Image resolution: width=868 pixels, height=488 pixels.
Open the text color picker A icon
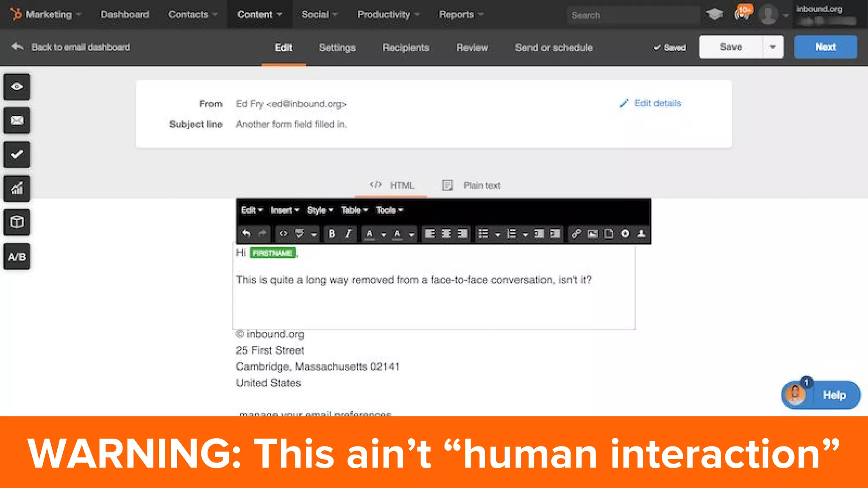coord(370,233)
